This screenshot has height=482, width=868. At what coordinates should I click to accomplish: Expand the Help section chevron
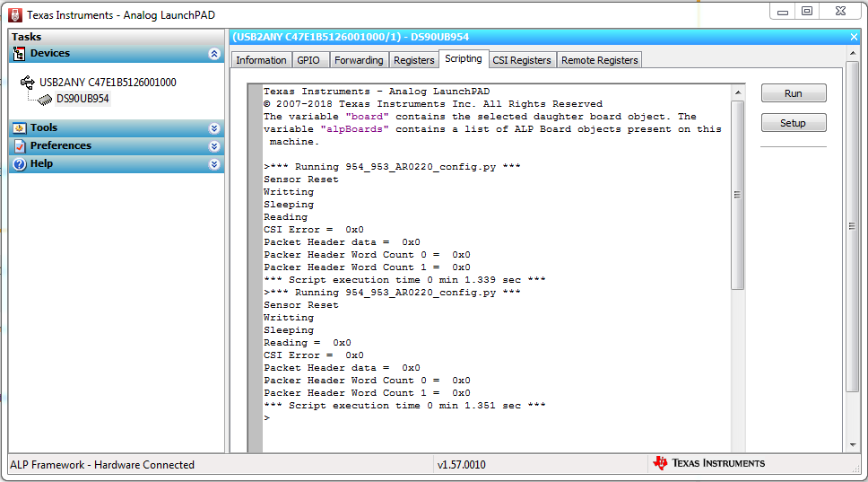214,164
